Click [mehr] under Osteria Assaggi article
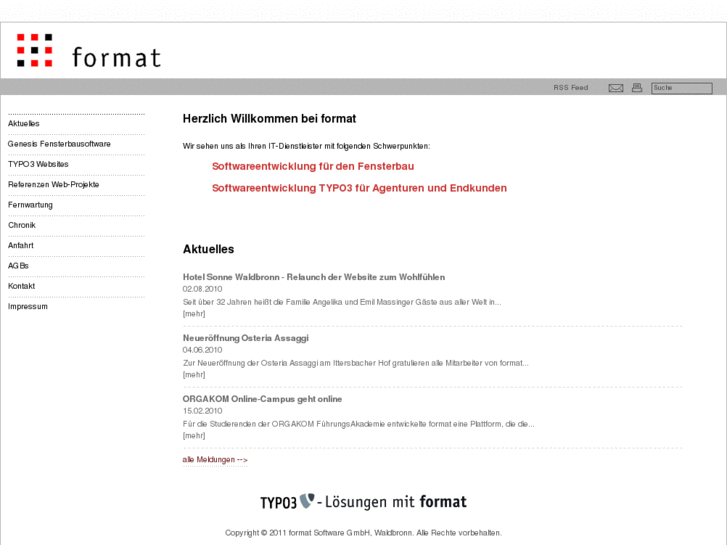The width and height of the screenshot is (727, 545). coord(194,375)
